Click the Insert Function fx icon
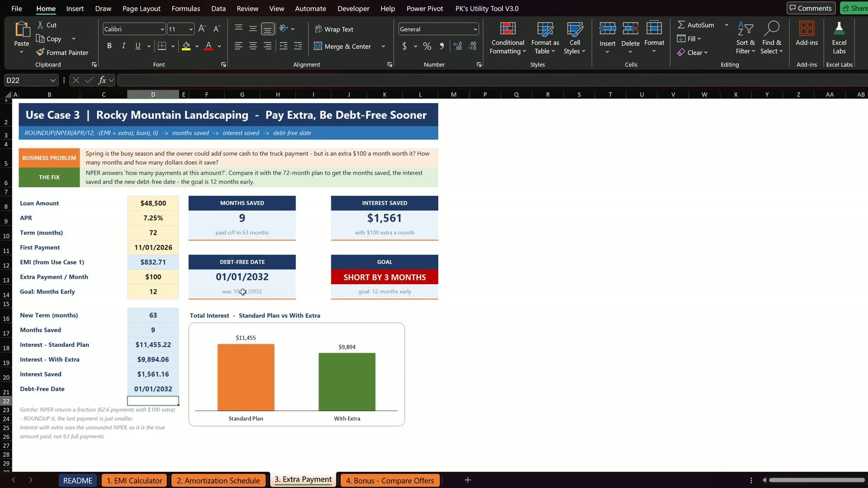This screenshot has height=488, width=868. [x=102, y=80]
